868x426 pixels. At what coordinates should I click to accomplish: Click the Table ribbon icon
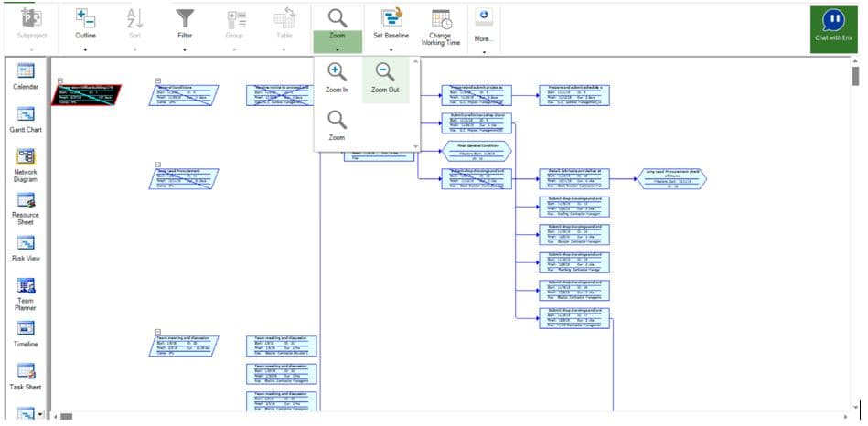[x=284, y=19]
